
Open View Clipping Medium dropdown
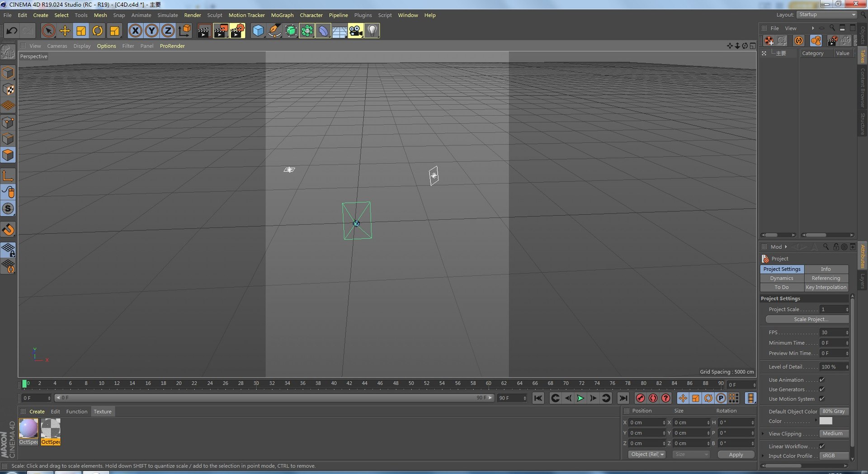[834, 434]
